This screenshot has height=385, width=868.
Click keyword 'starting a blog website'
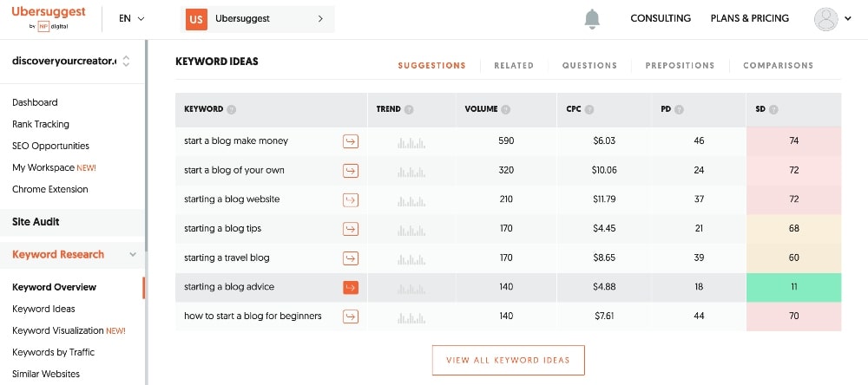coord(232,199)
